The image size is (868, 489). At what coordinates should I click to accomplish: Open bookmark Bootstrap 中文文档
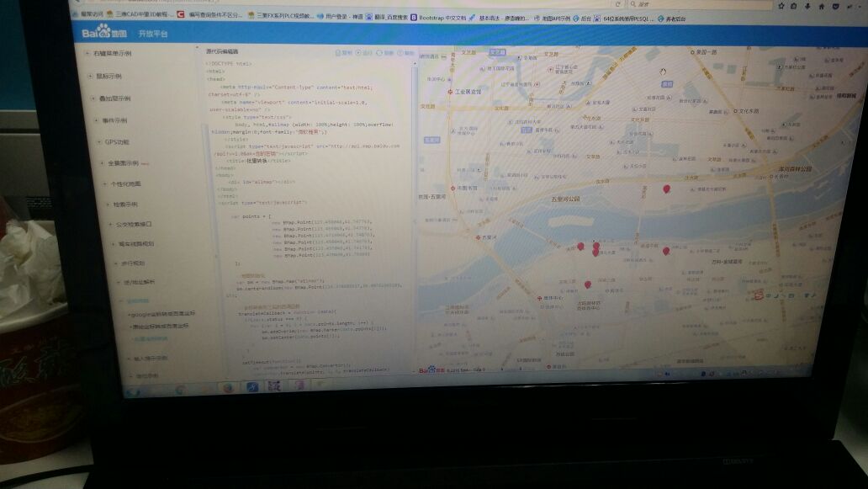point(438,18)
